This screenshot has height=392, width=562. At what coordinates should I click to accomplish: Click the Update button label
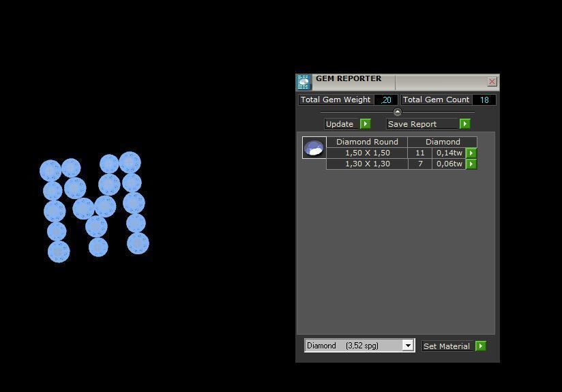(x=340, y=124)
